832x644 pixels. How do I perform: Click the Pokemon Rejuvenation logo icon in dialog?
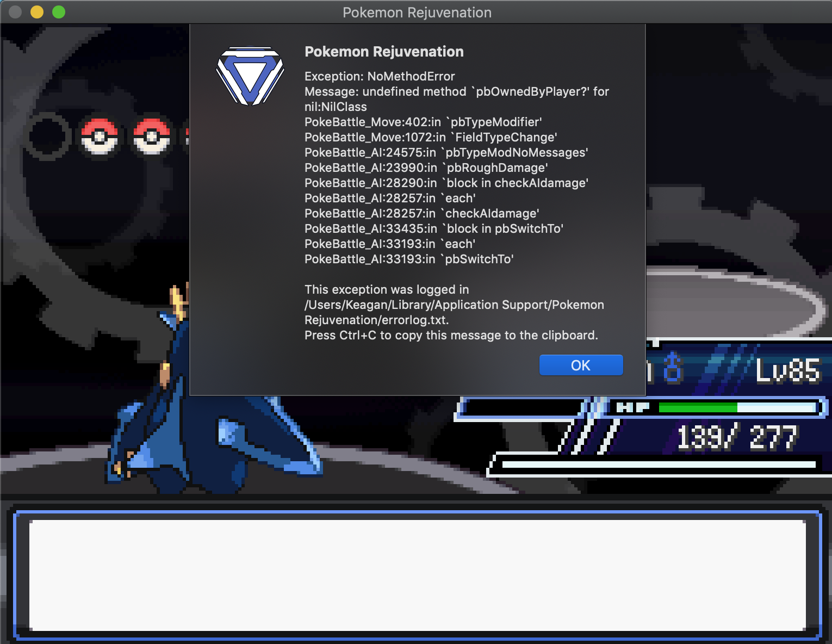click(x=250, y=76)
